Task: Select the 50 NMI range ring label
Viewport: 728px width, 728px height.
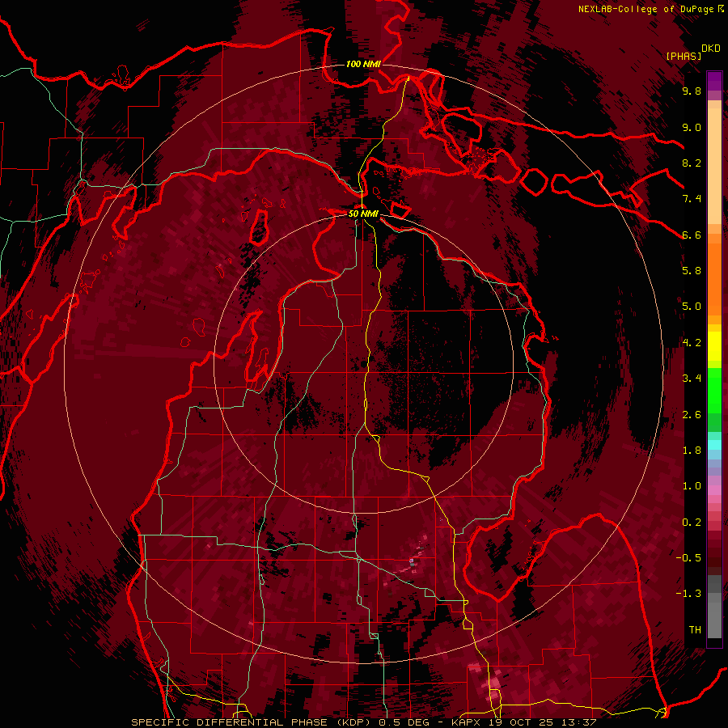Action: (x=363, y=214)
